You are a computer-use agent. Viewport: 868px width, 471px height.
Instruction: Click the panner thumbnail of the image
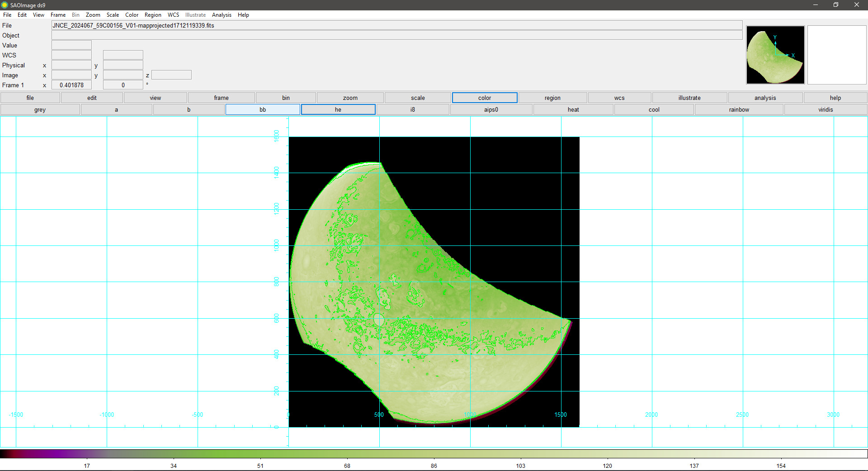(775, 55)
